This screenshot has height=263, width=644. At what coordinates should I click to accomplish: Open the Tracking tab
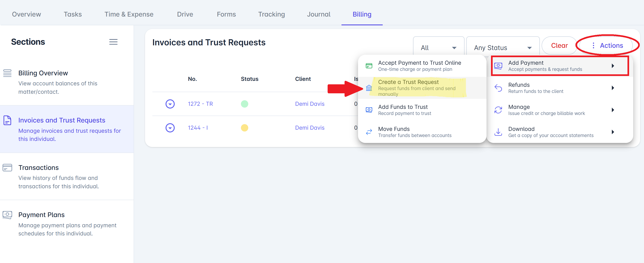coord(271,14)
